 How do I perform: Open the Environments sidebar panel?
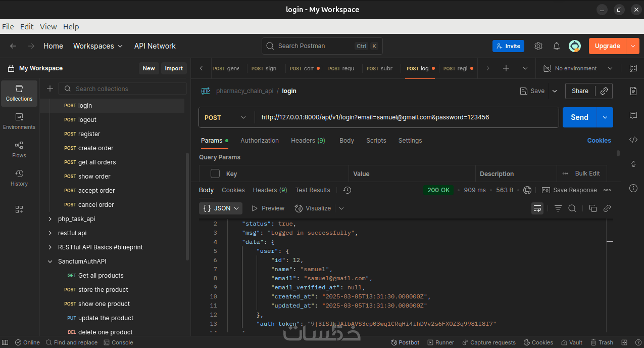[x=19, y=121]
